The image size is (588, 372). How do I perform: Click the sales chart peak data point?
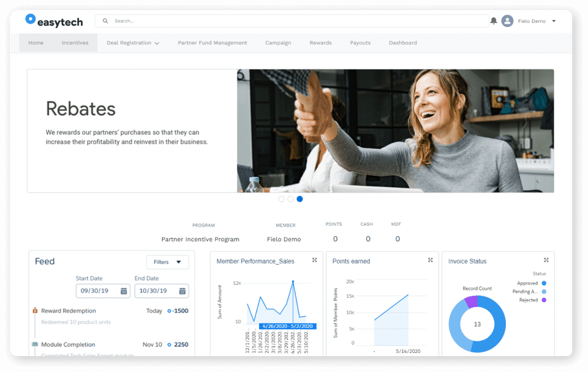coord(293,281)
